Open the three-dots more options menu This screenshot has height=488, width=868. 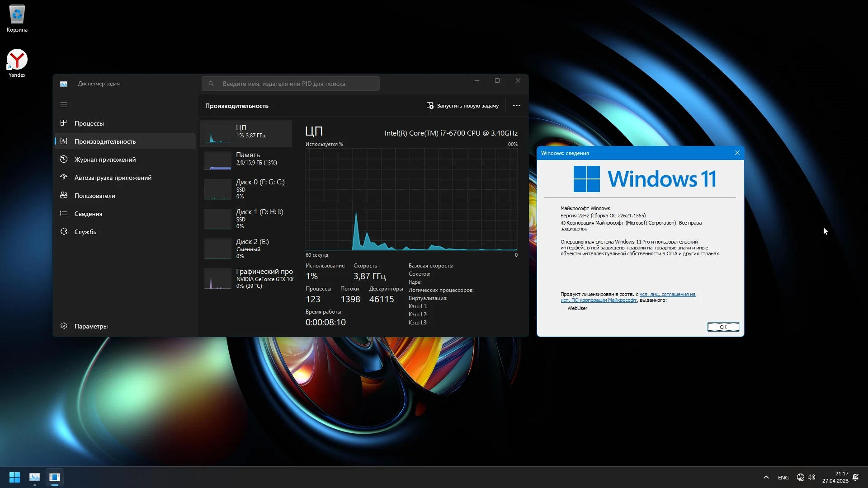click(516, 106)
